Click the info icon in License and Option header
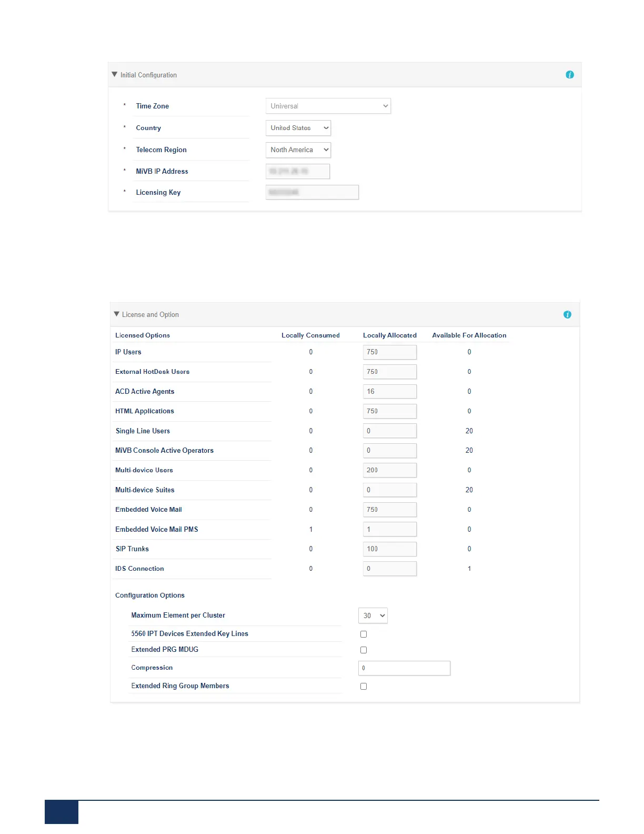644x834 pixels. tap(567, 314)
